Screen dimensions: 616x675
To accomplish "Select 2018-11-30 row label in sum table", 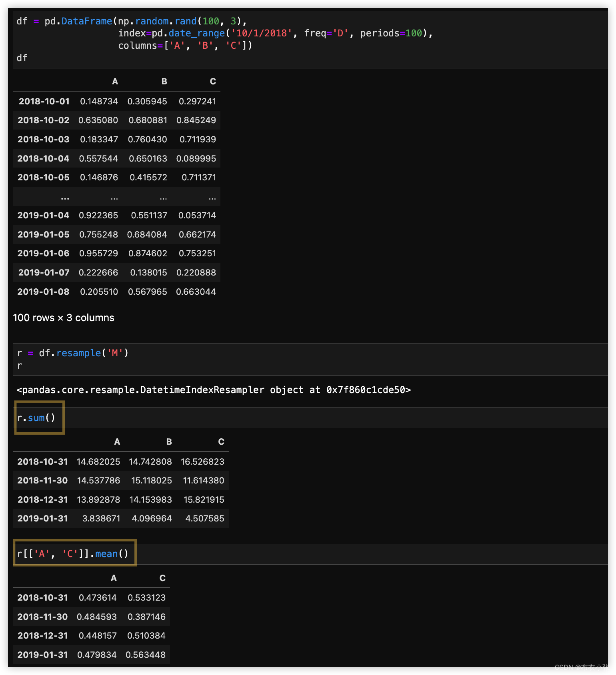I will [42, 481].
